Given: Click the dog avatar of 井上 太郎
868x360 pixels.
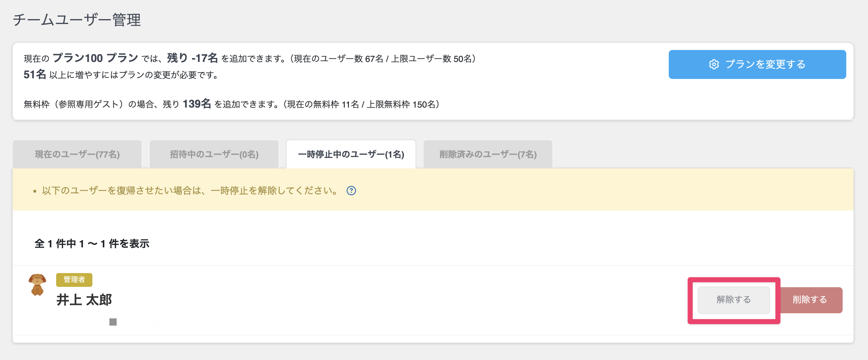Looking at the screenshot, I should (37, 285).
